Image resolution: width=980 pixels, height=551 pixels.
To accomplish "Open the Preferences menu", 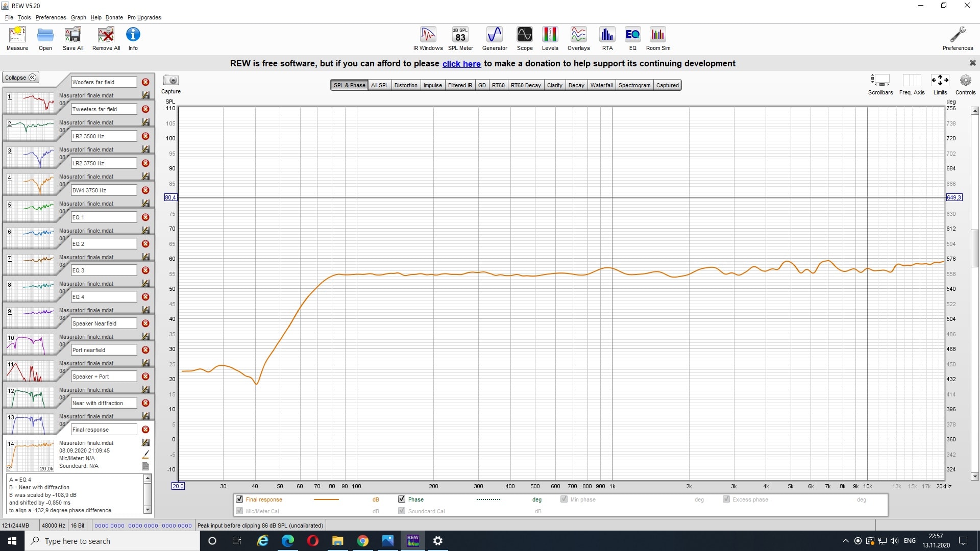I will click(x=51, y=17).
